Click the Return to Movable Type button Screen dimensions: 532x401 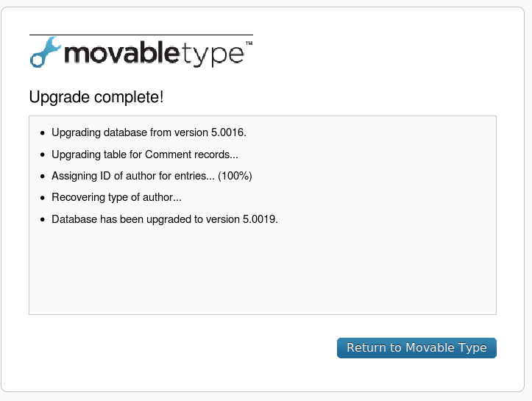pyautogui.click(x=416, y=348)
